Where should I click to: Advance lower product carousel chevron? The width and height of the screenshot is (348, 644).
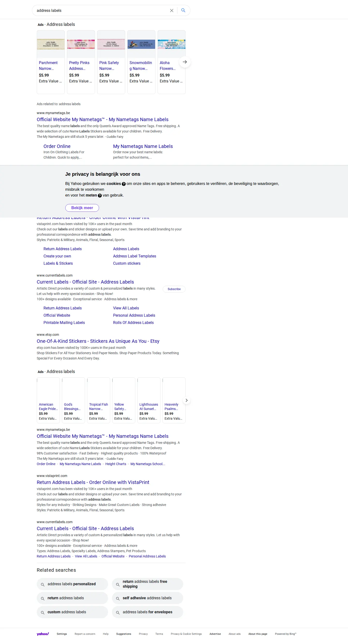point(187,400)
